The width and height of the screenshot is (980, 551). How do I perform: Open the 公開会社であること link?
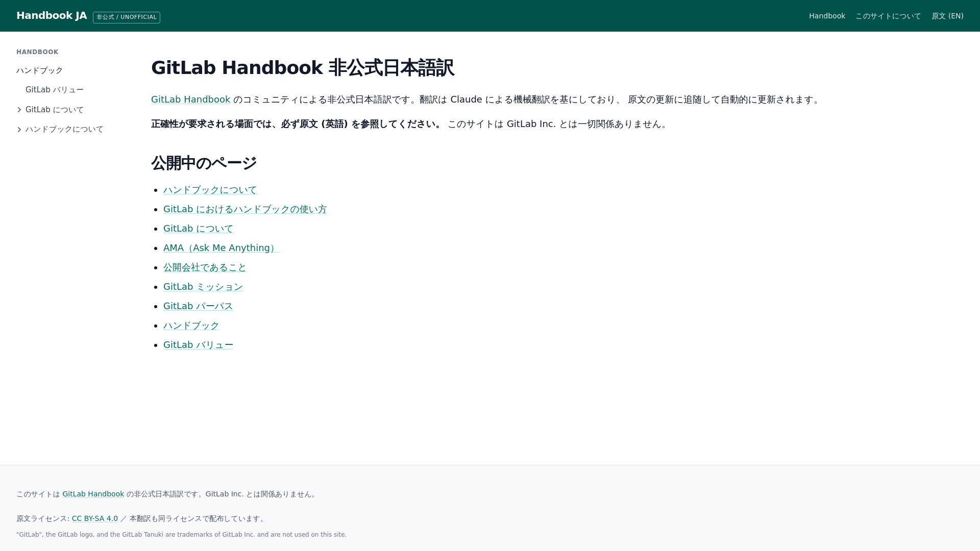coord(205,267)
